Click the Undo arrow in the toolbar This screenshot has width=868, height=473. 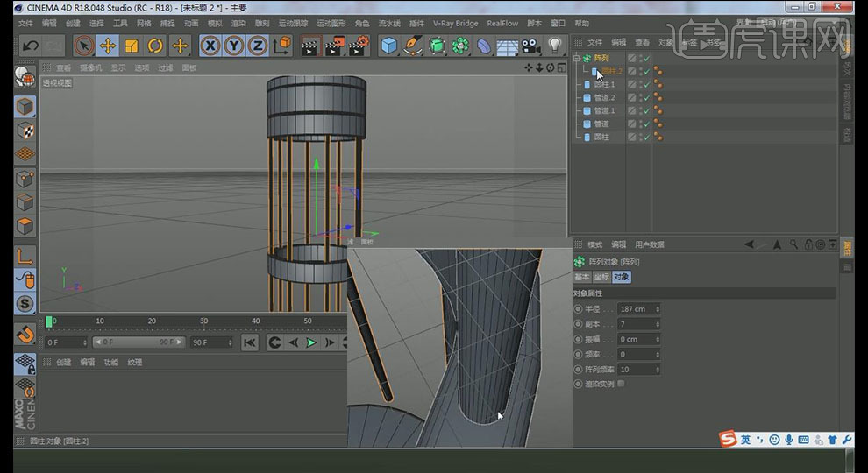31,46
